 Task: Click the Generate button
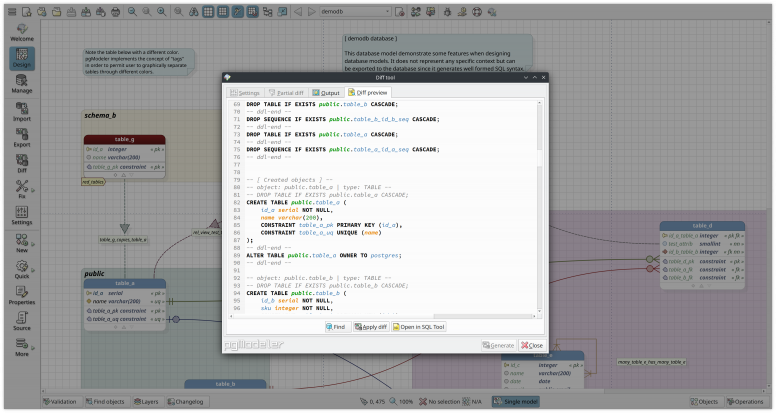point(499,345)
